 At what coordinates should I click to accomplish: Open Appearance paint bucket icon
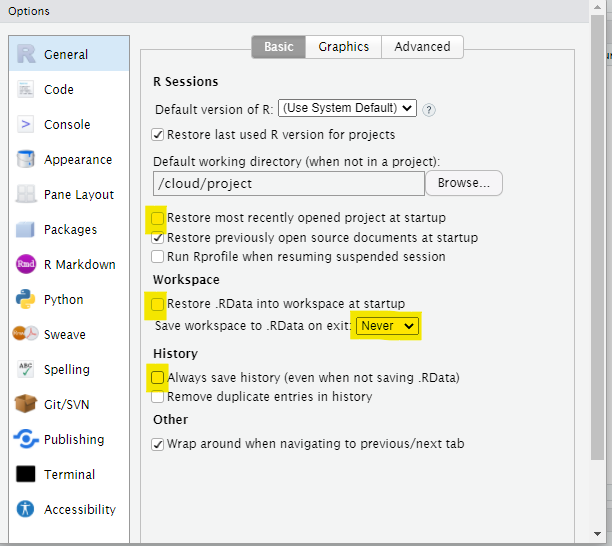pyautogui.click(x=26, y=159)
